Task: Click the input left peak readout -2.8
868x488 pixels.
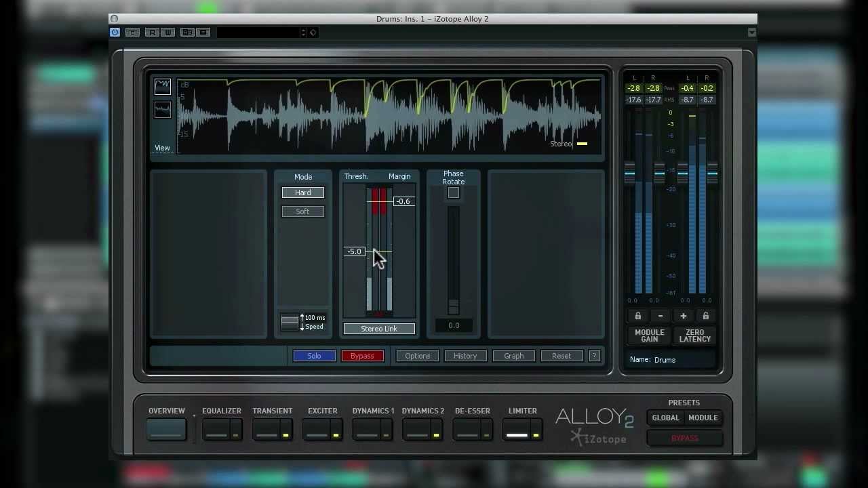Action: [x=633, y=88]
